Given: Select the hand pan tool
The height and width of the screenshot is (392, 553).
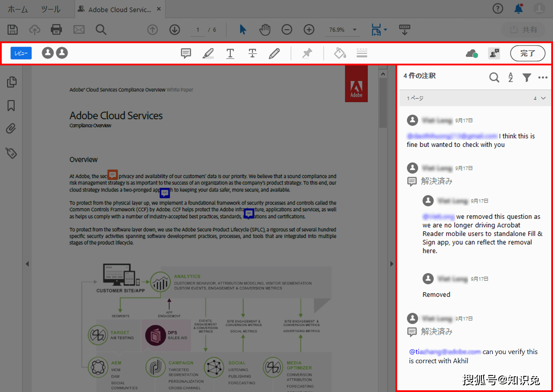Looking at the screenshot, I should pyautogui.click(x=264, y=30).
